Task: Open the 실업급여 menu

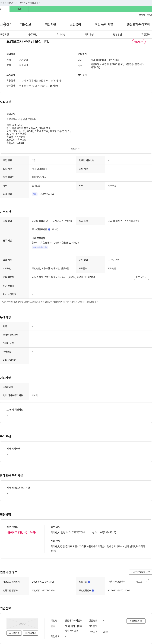Action: click(x=75, y=24)
